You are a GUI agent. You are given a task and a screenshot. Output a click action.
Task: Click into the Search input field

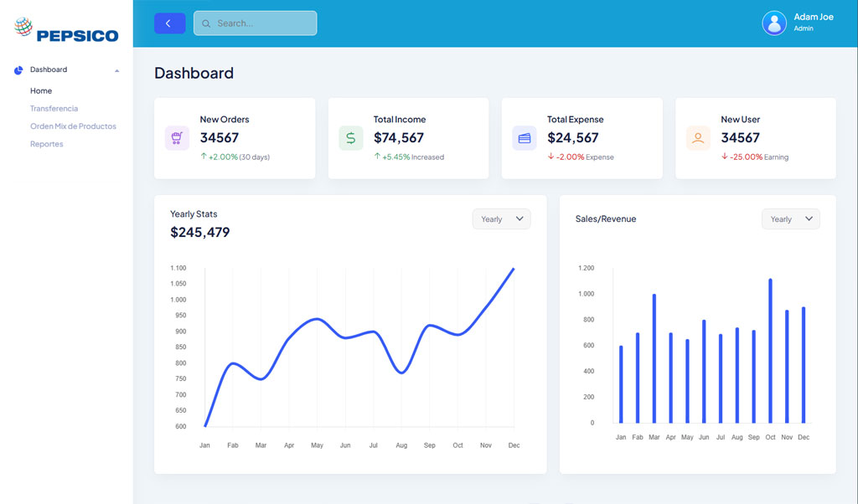[x=260, y=23]
